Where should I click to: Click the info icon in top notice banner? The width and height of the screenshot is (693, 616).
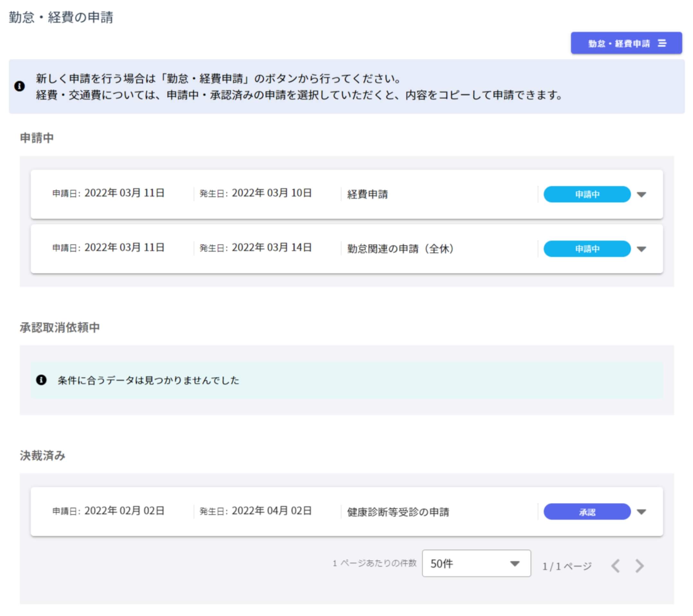click(x=19, y=86)
